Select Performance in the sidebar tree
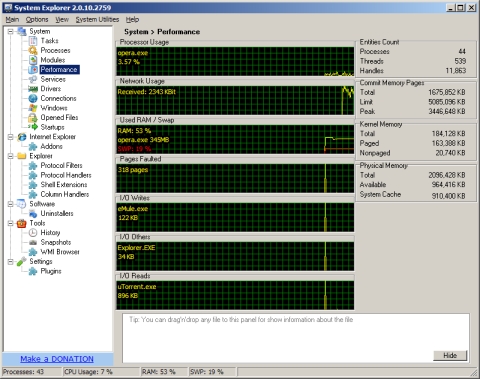The height and width of the screenshot is (379, 480). click(59, 70)
